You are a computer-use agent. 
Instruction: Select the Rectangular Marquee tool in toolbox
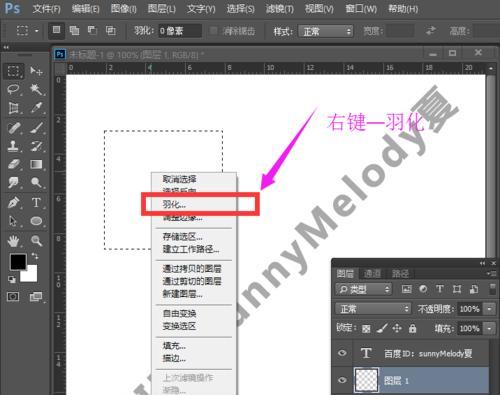(x=13, y=71)
